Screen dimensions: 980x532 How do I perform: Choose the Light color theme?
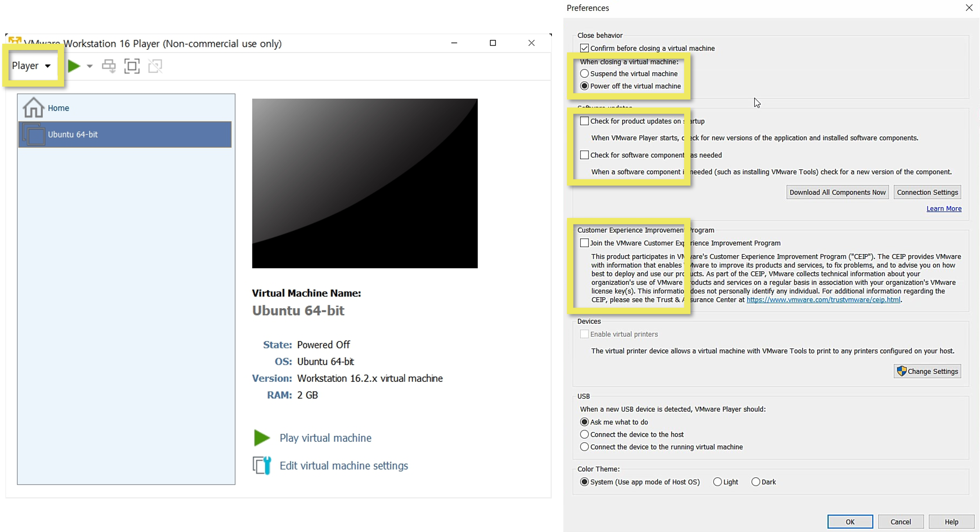717,482
